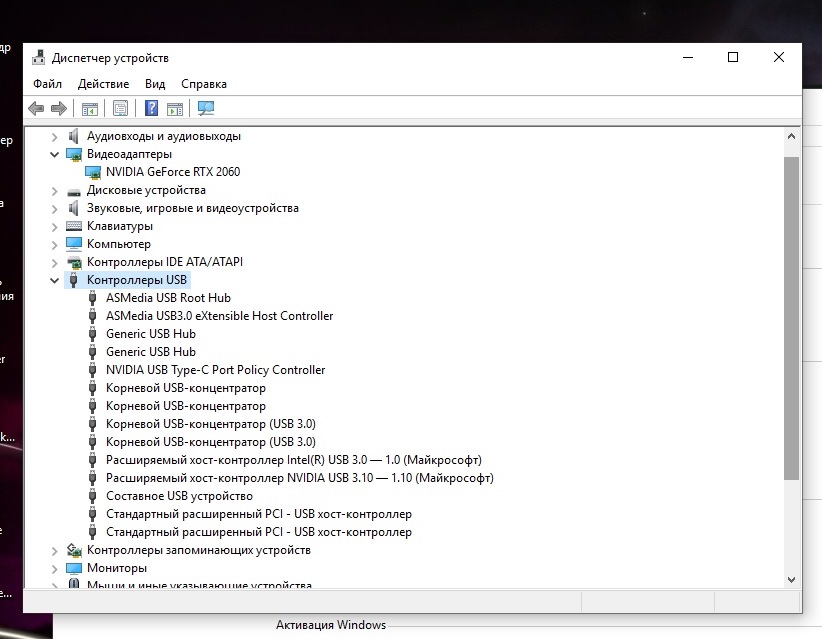822x639 pixels.
Task: Select Дисковые устройства category label
Action: point(146,190)
